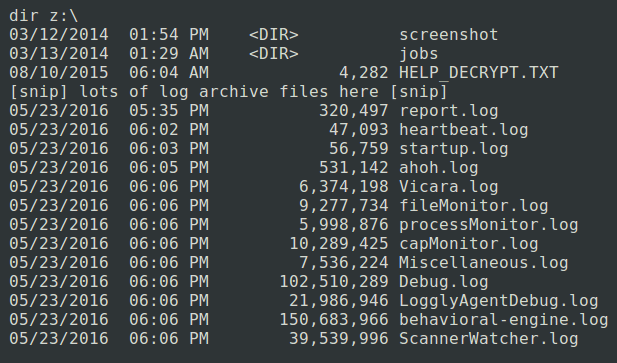
Task: Click the capMonitor.log entry
Action: click(x=469, y=243)
